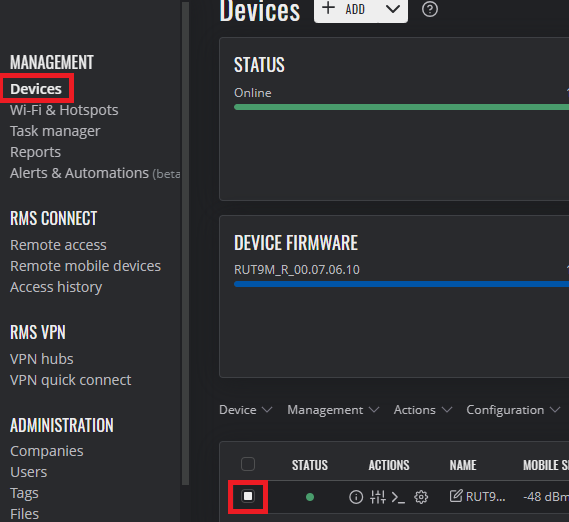Open the device info icon

(x=356, y=497)
